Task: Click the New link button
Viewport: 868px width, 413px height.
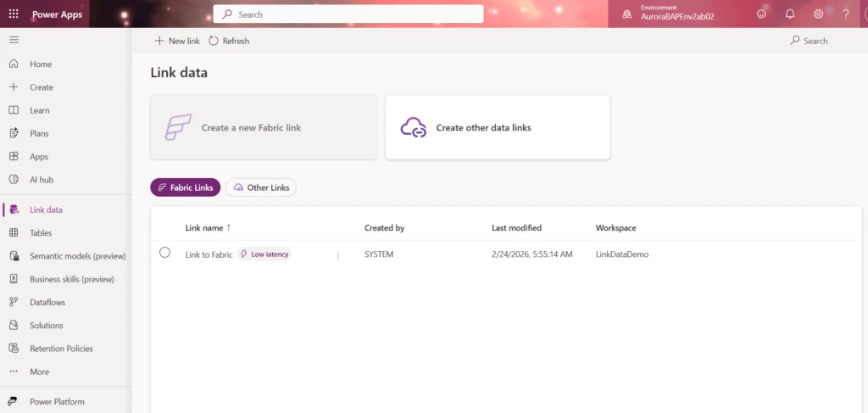Action: point(177,41)
